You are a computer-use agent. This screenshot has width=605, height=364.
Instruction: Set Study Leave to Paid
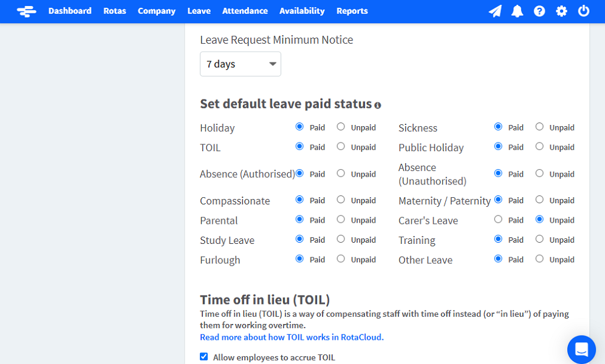click(299, 239)
